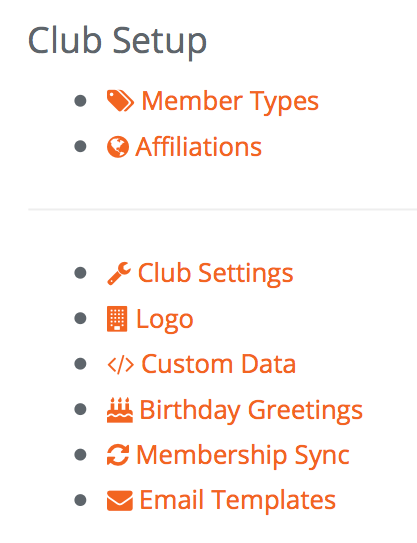Click the wrench icon for Club Settings
Image resolution: width=417 pixels, height=543 pixels.
[x=119, y=273]
